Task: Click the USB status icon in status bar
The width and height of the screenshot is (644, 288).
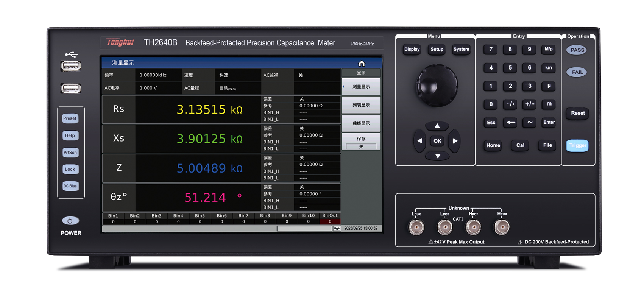Action: [x=337, y=229]
